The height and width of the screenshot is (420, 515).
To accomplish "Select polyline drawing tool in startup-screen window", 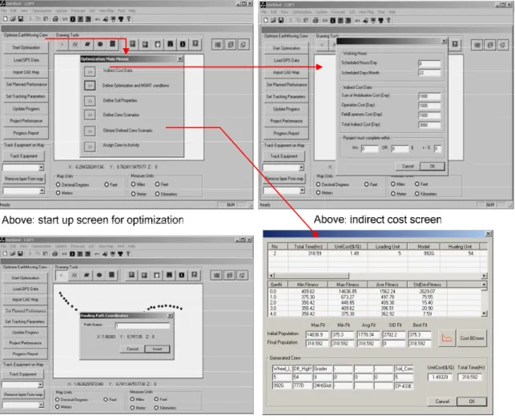I will pyautogui.click(x=74, y=44).
